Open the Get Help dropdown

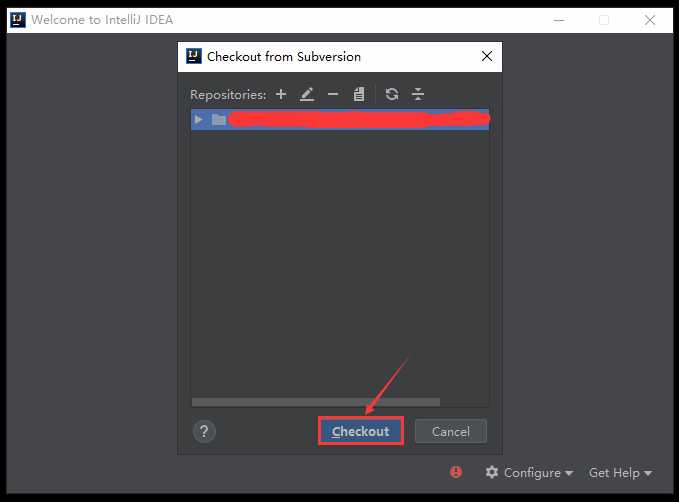click(x=620, y=473)
